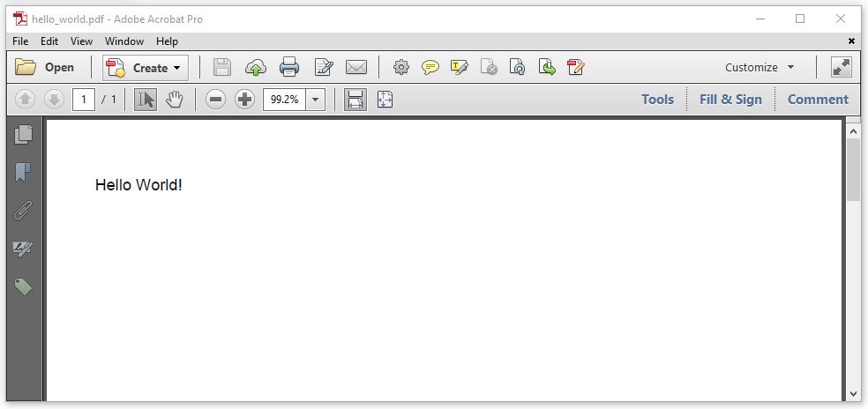Save the file with the floppy icon

tap(222, 68)
